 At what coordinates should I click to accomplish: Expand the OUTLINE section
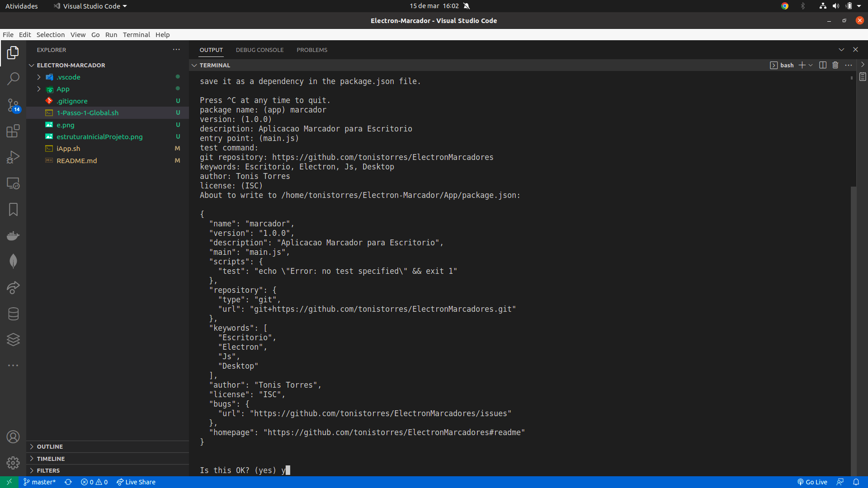pos(50,446)
